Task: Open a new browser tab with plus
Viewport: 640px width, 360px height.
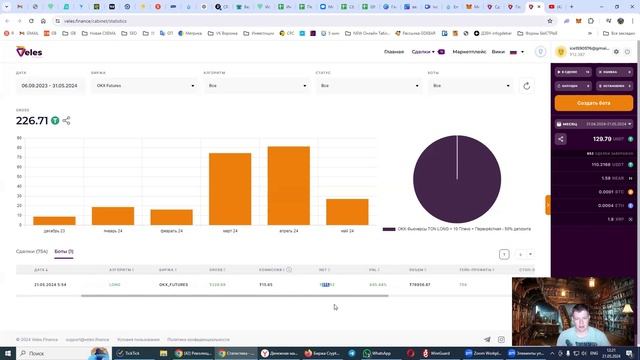Action: point(571,7)
